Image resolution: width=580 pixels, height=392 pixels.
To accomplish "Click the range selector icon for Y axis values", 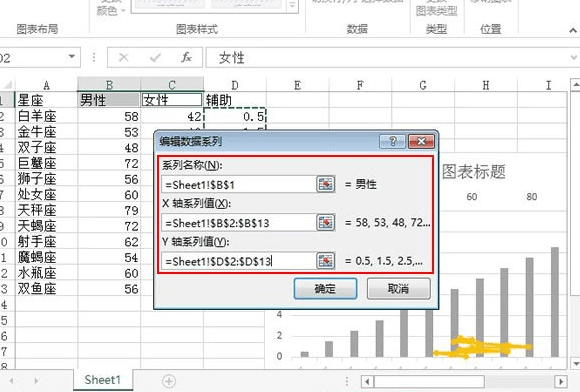I will click(326, 261).
